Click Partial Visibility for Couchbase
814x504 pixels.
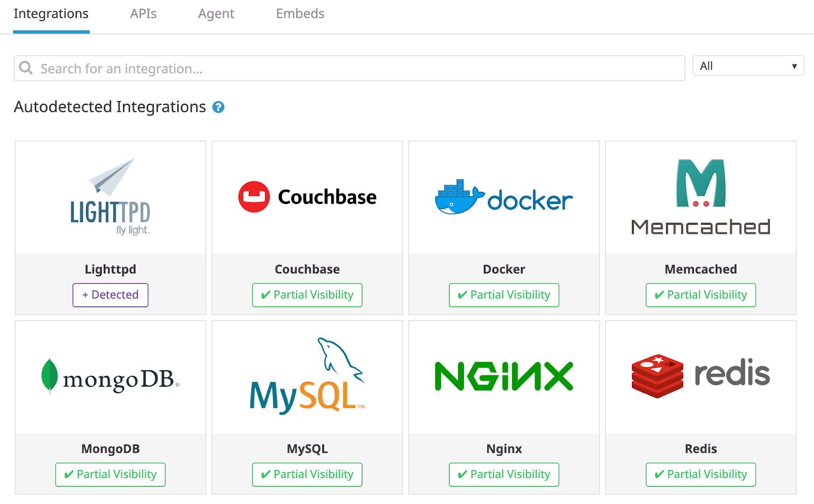tap(307, 295)
